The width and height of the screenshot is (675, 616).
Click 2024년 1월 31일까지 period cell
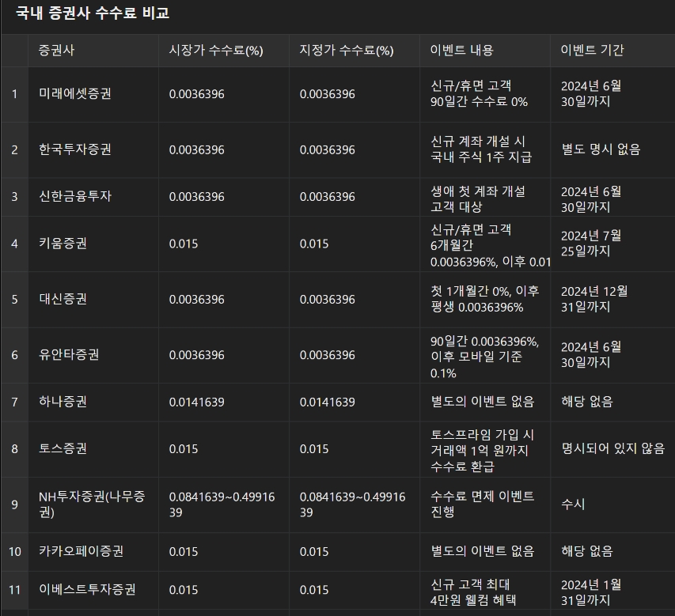(612, 590)
